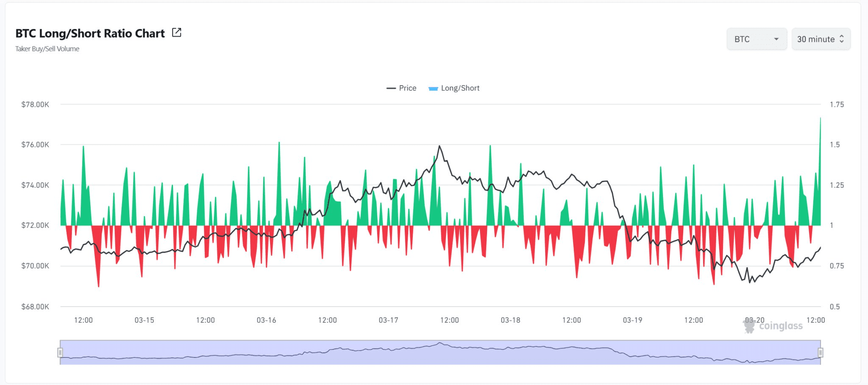Click the coinglass watermark logo
868x385 pixels.
point(773,326)
